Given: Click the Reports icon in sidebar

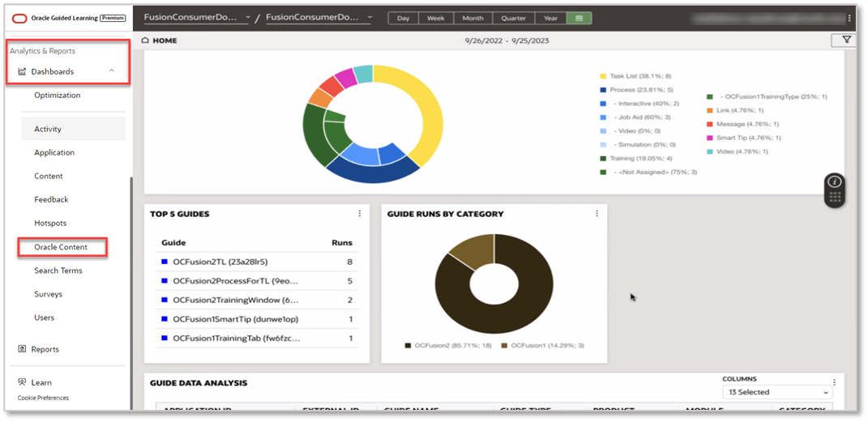Looking at the screenshot, I should tap(22, 349).
